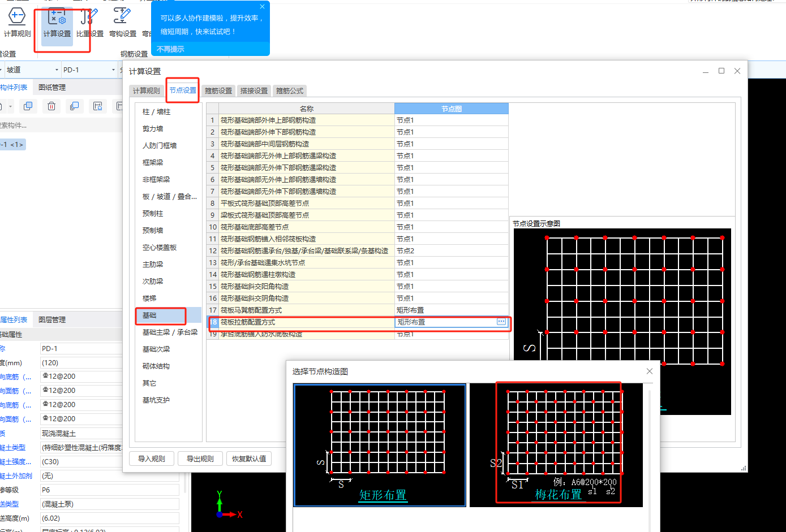786x532 pixels.
Task: Click the 节点设置示意图 preview image
Action: tap(622, 321)
